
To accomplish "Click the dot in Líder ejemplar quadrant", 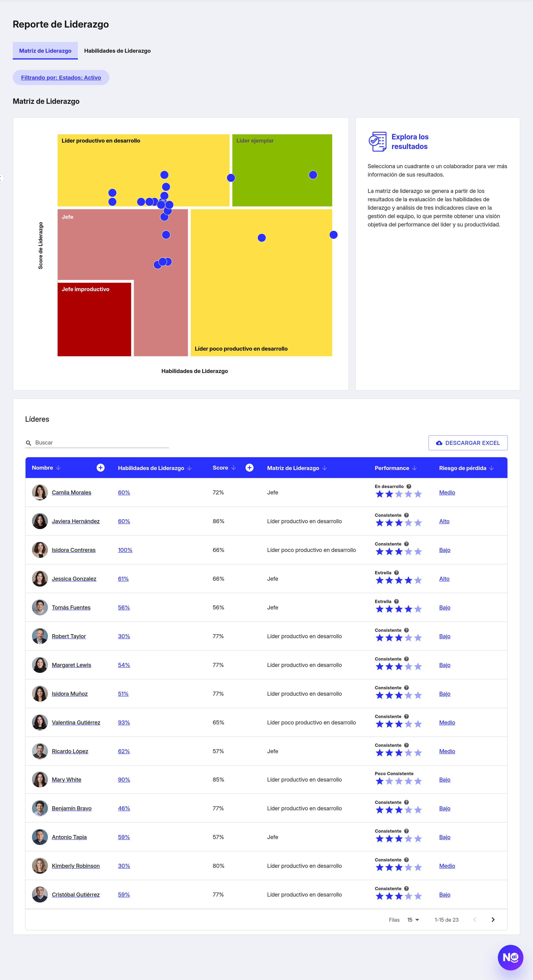I will 313,175.
